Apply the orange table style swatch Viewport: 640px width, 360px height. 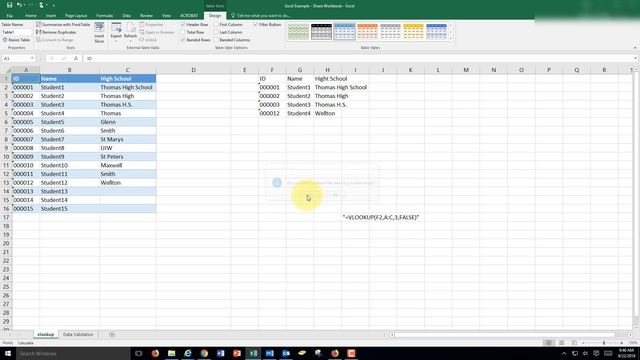tap(367, 32)
